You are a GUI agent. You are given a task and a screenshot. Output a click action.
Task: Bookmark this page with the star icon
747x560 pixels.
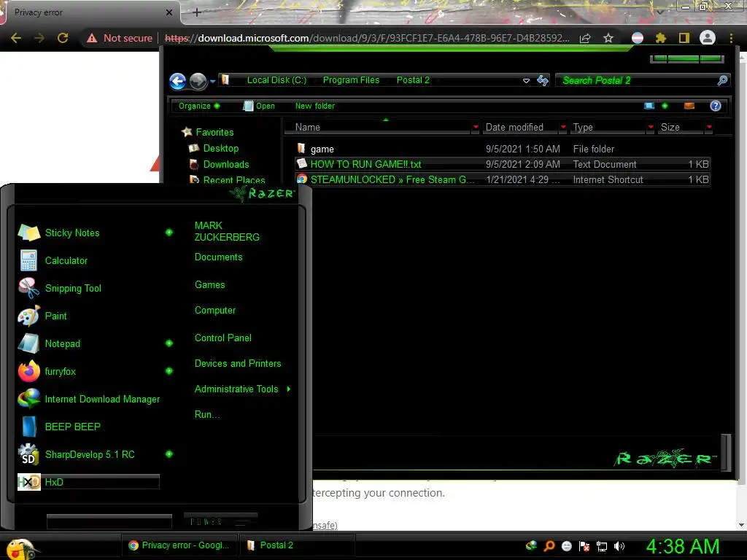point(608,38)
